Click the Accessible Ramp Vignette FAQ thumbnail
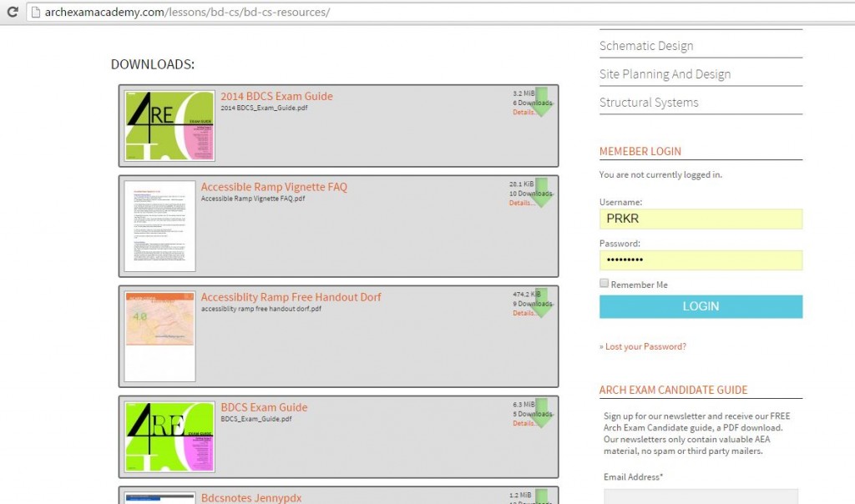The image size is (855, 504). click(159, 224)
